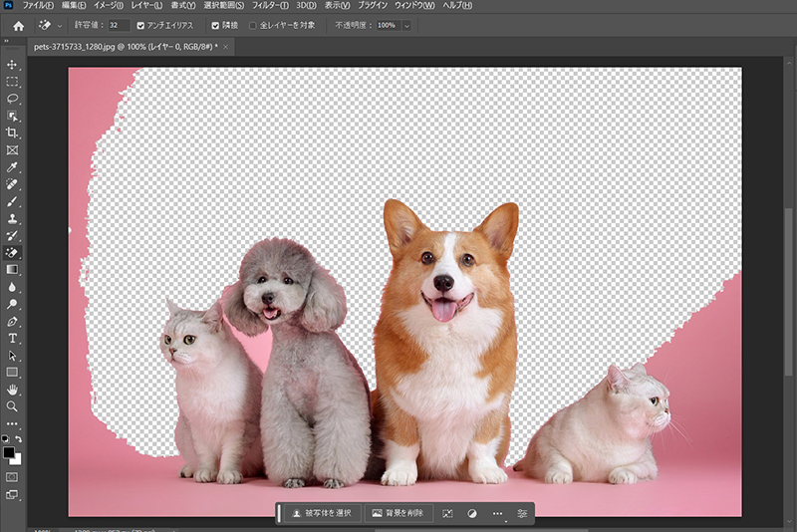Screen dimensions: 797x532
Task: Select the Hand tool
Action: tap(12, 390)
